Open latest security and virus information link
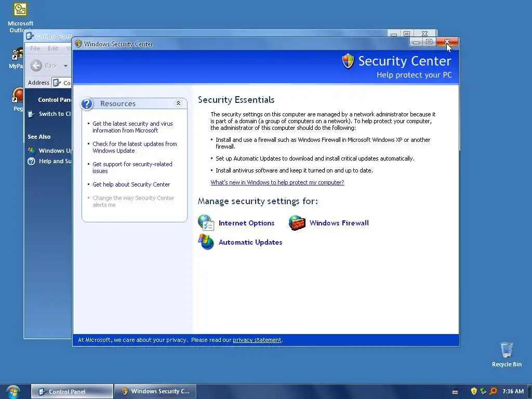This screenshot has width=532, height=399. [x=132, y=127]
